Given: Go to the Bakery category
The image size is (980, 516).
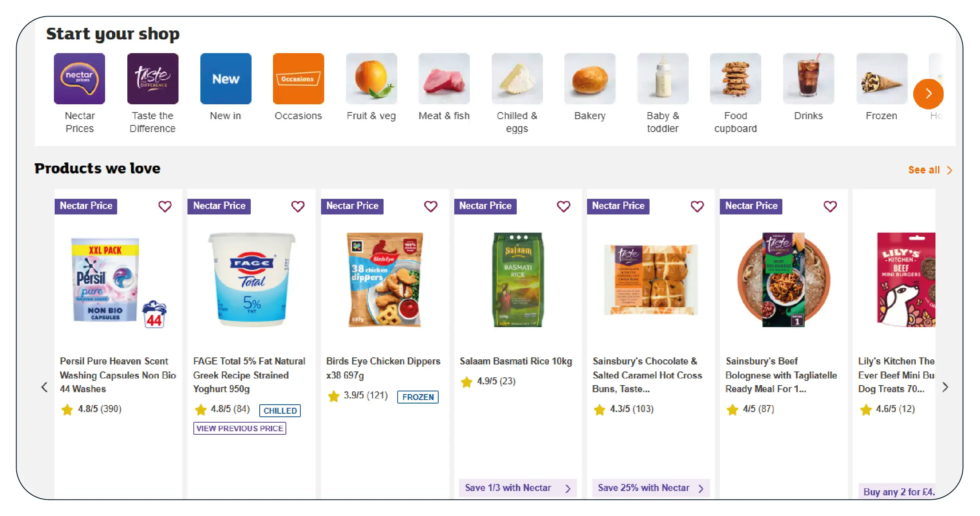Looking at the screenshot, I should coord(590,79).
